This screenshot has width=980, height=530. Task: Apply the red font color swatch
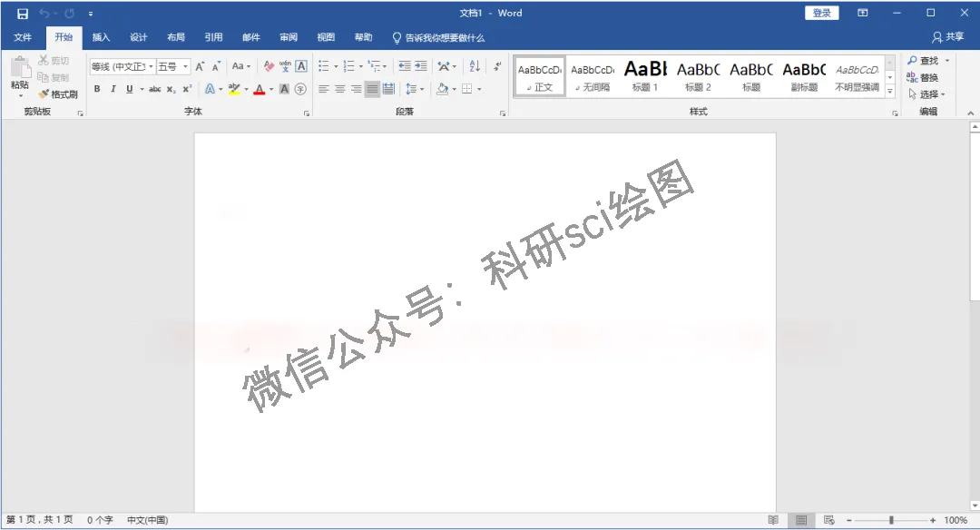(260, 89)
